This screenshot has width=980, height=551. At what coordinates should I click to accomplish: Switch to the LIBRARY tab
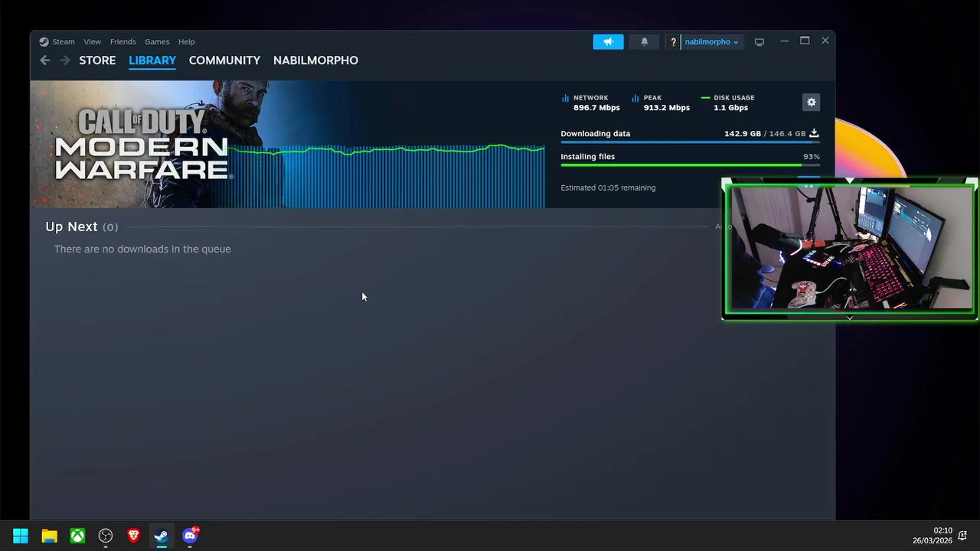[152, 60]
